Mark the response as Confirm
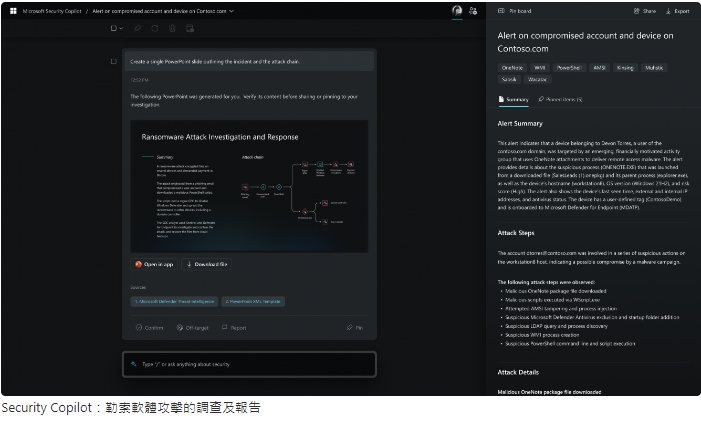The image size is (701, 424). pos(150,327)
